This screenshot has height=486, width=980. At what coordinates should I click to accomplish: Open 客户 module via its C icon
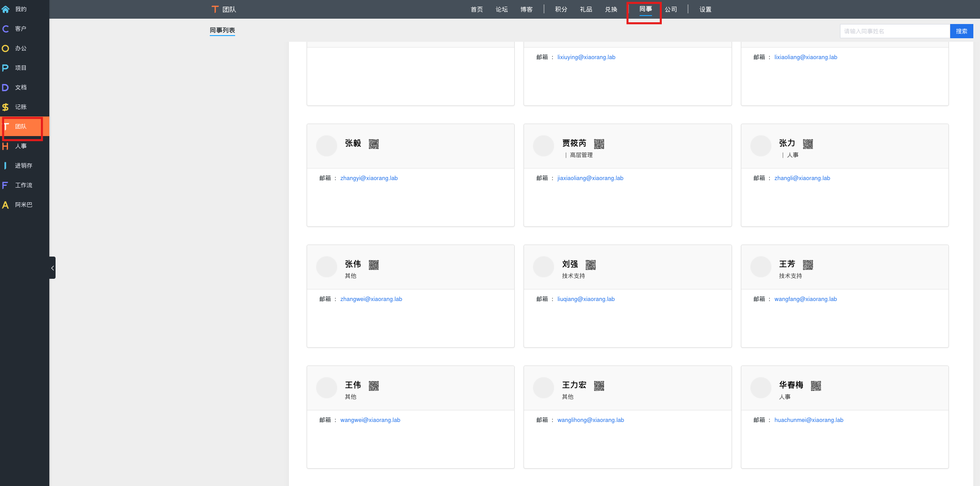5,29
